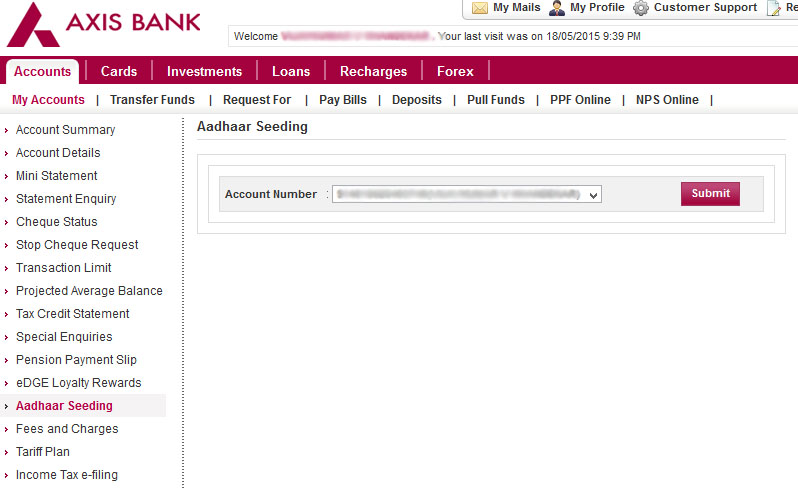Viewport: 798px width, 489px height.
Task: Open Customer Support link
Action: (x=705, y=8)
